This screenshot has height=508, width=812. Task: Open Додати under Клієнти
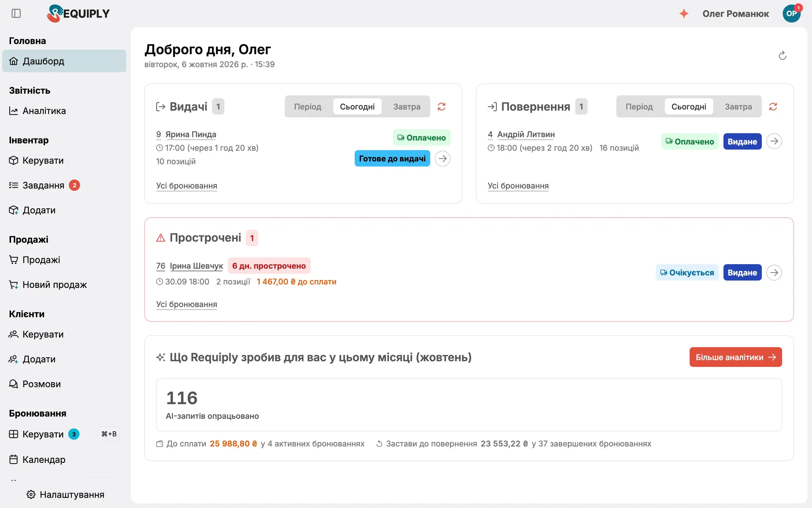(64, 359)
